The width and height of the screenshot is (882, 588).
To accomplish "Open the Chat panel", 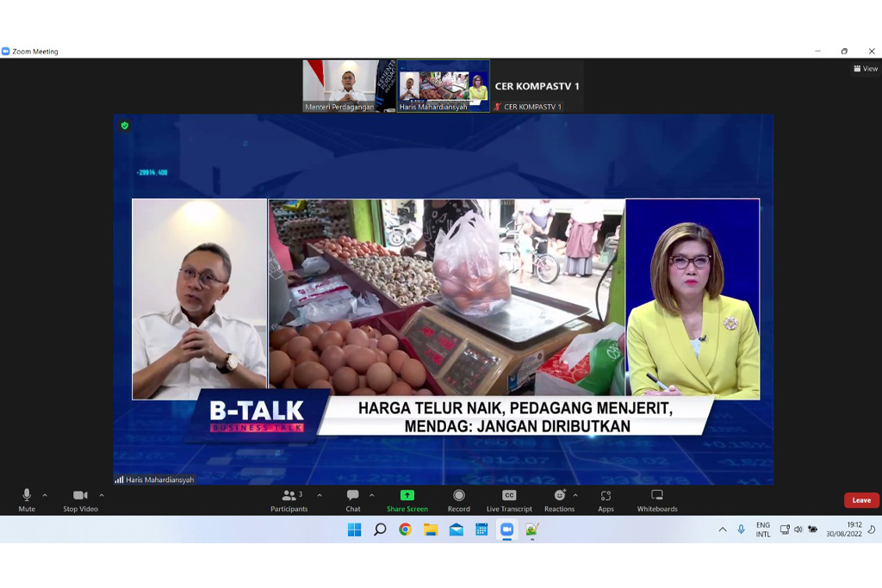I will (353, 498).
